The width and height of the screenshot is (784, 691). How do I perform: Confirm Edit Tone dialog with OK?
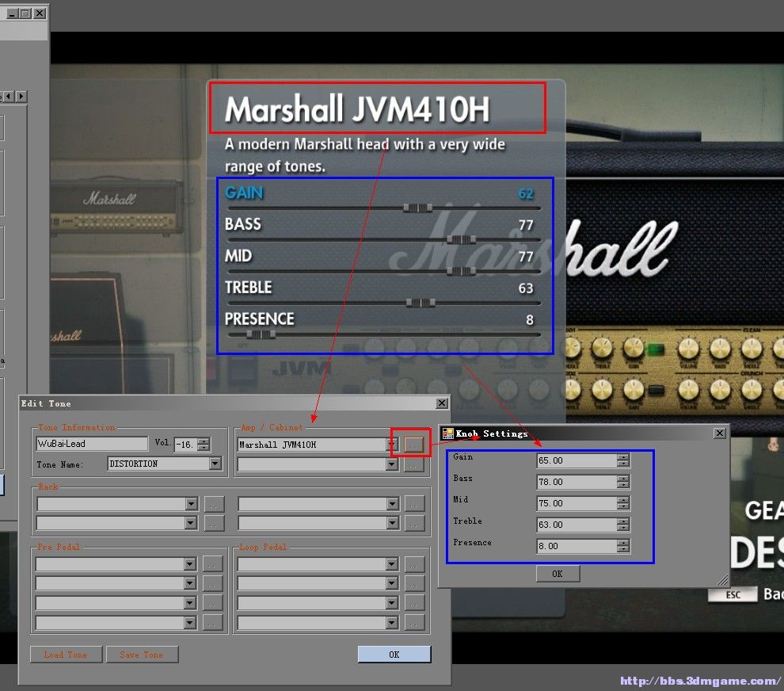coord(394,655)
